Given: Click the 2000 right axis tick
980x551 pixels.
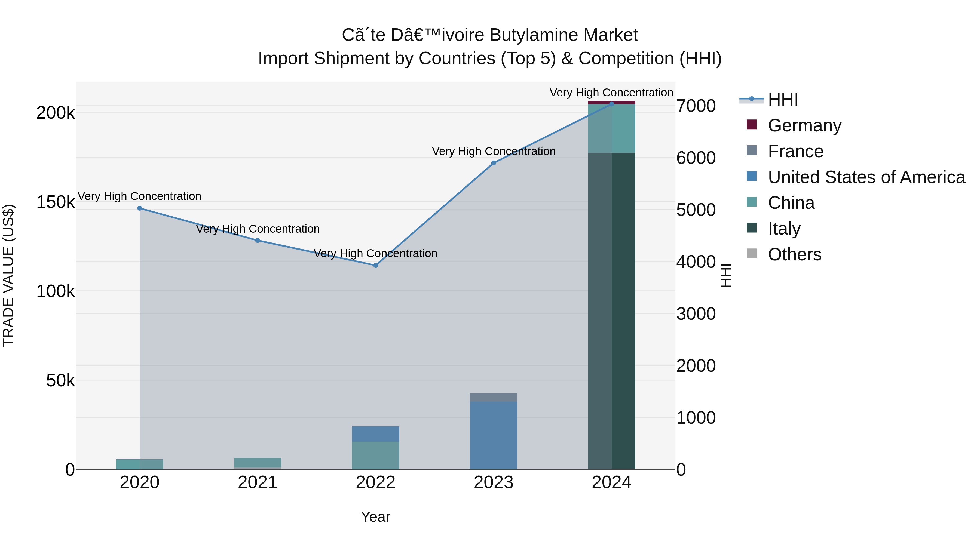Looking at the screenshot, I should (696, 365).
